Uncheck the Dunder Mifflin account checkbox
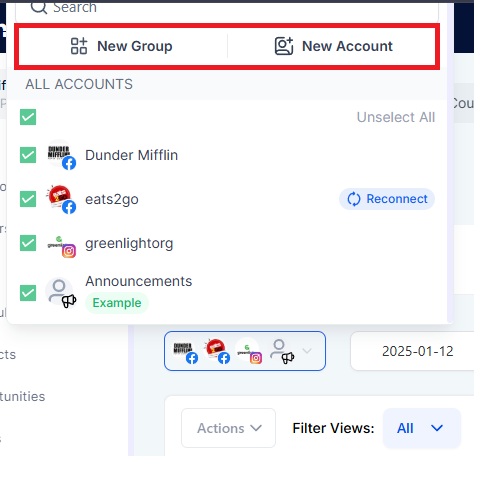 (x=28, y=155)
